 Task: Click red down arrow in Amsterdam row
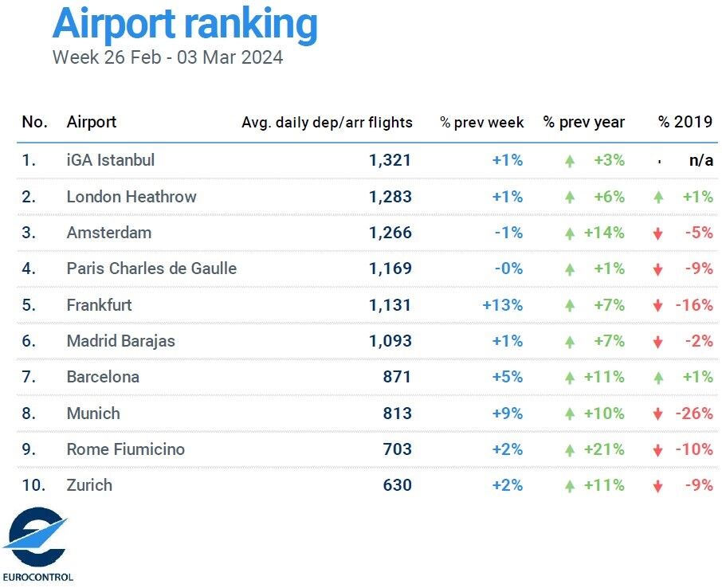658,233
